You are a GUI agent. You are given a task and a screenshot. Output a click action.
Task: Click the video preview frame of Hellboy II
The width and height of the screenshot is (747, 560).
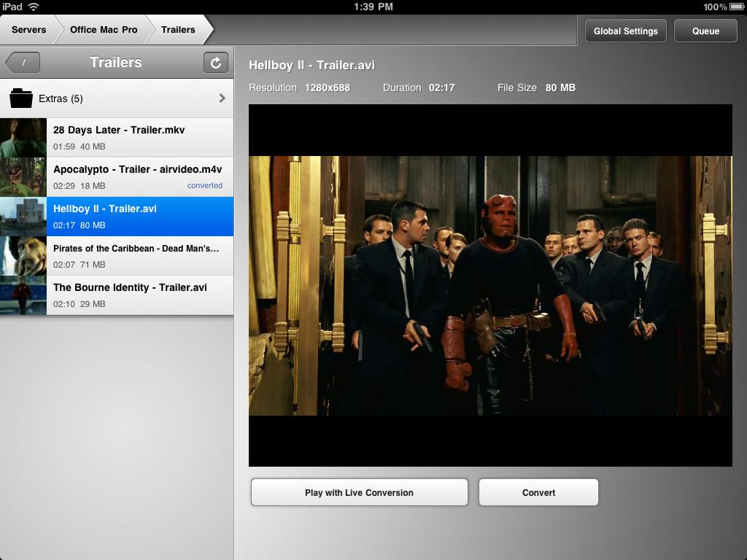coord(490,285)
